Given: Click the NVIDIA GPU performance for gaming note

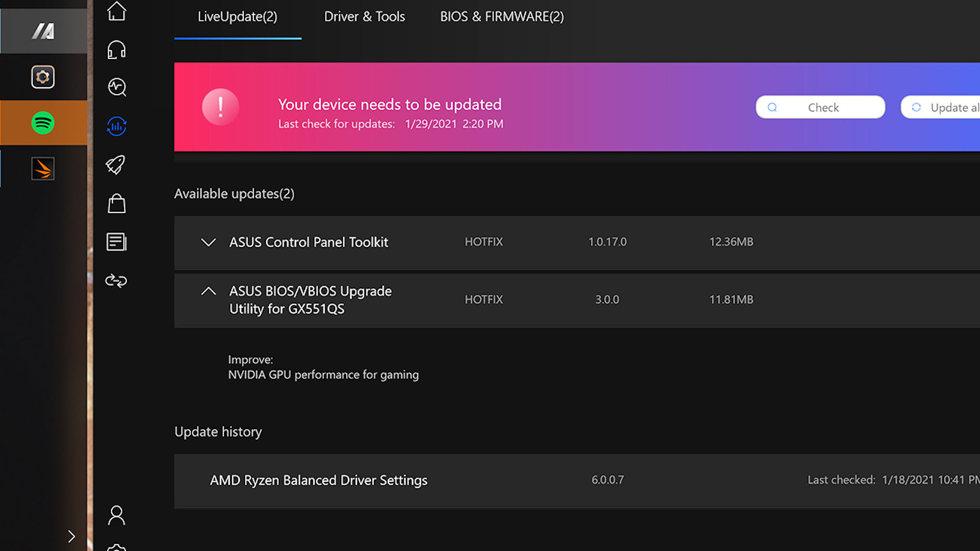Looking at the screenshot, I should (x=323, y=375).
